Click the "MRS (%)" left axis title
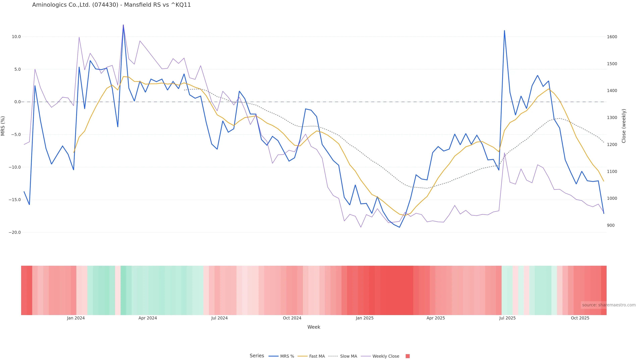 [3, 126]
